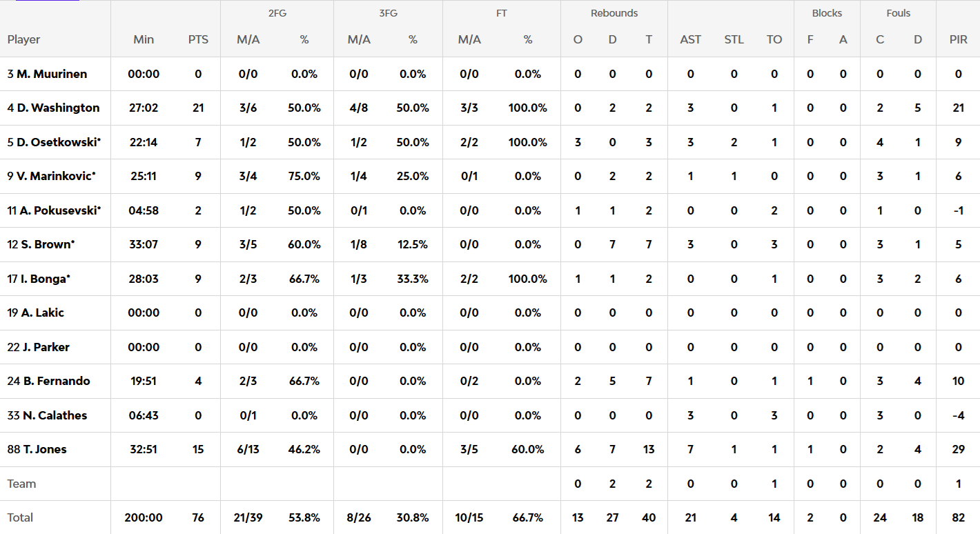Click the Player column header
980x534 pixels.
click(24, 39)
